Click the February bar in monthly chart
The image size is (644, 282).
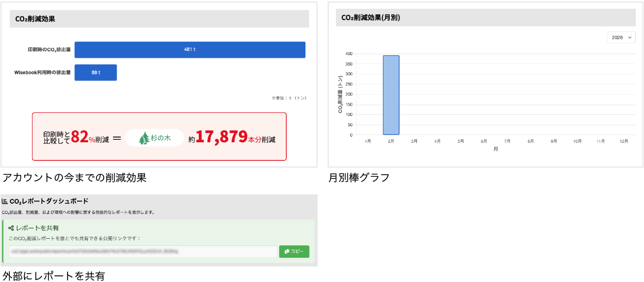(391, 95)
